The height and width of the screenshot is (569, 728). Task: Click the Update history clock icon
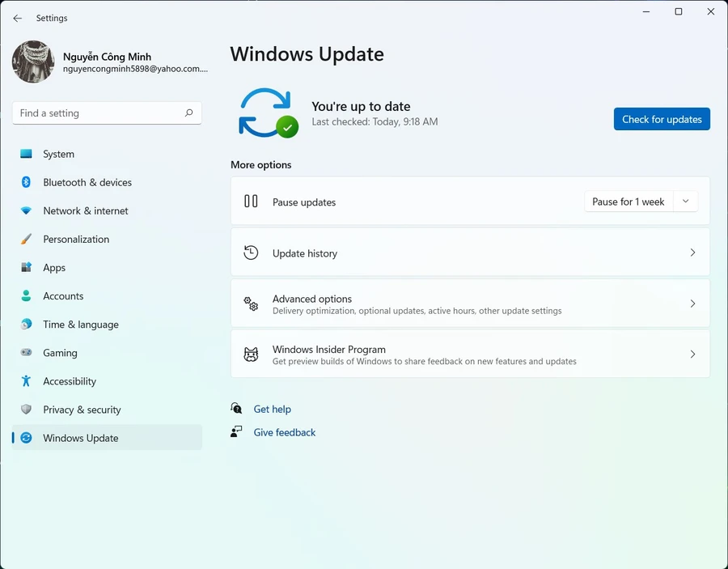click(251, 253)
